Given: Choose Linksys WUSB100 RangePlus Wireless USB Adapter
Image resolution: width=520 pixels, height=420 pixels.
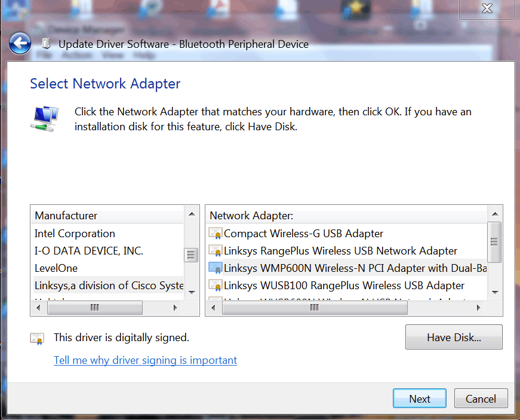Looking at the screenshot, I should point(347,286).
